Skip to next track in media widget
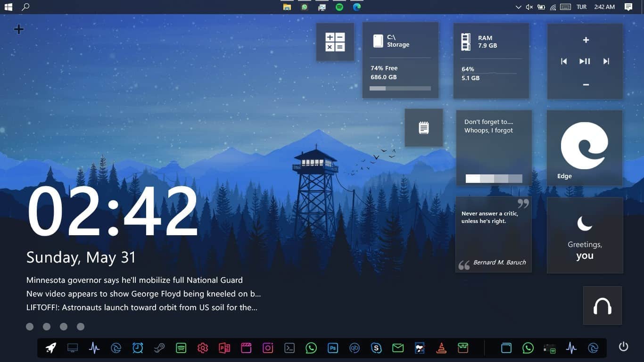The width and height of the screenshot is (644, 362). coord(606,61)
